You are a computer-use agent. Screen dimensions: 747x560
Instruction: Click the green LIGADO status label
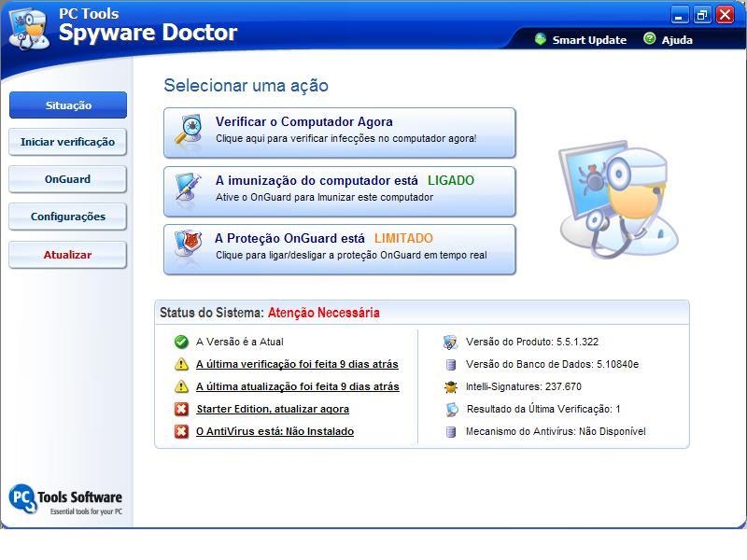pos(451,180)
